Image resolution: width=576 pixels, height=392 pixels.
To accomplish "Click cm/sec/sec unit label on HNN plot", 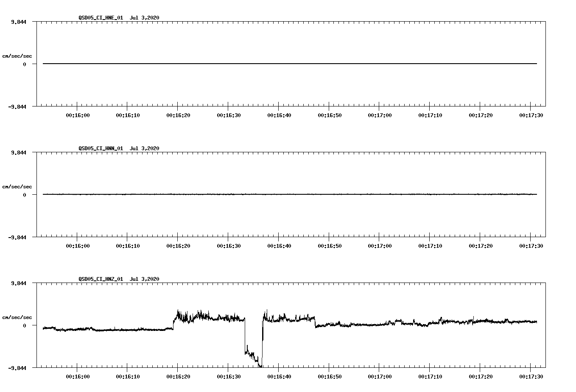I will tap(17, 187).
